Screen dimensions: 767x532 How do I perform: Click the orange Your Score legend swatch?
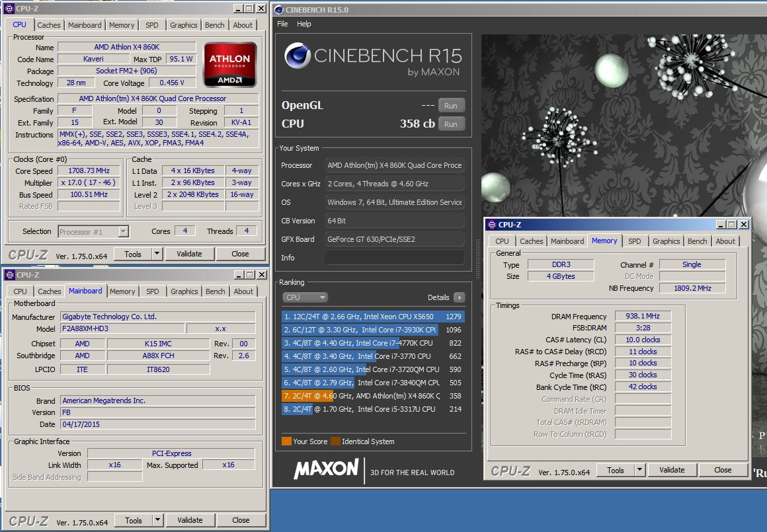coord(287,441)
